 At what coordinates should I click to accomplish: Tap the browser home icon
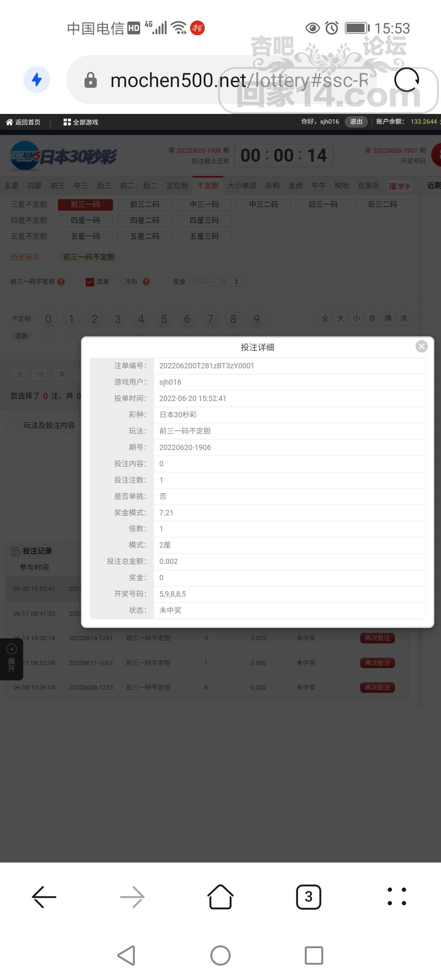(x=220, y=897)
